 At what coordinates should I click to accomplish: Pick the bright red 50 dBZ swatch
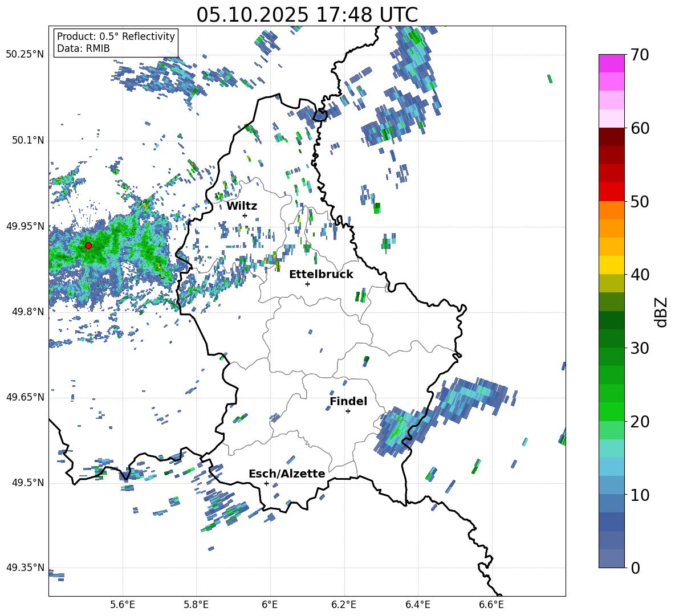(x=611, y=192)
